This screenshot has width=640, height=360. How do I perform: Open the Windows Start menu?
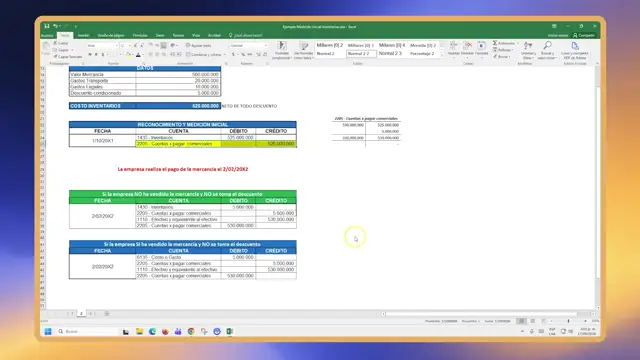coord(48,331)
